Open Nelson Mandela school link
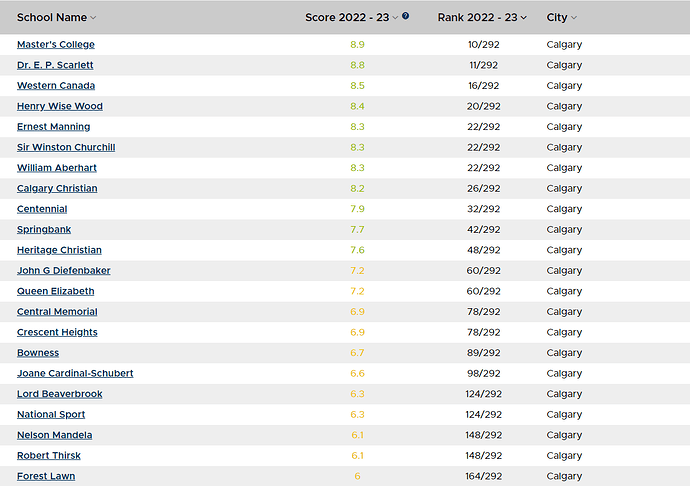Viewport: 690px width, 486px height. 55,435
